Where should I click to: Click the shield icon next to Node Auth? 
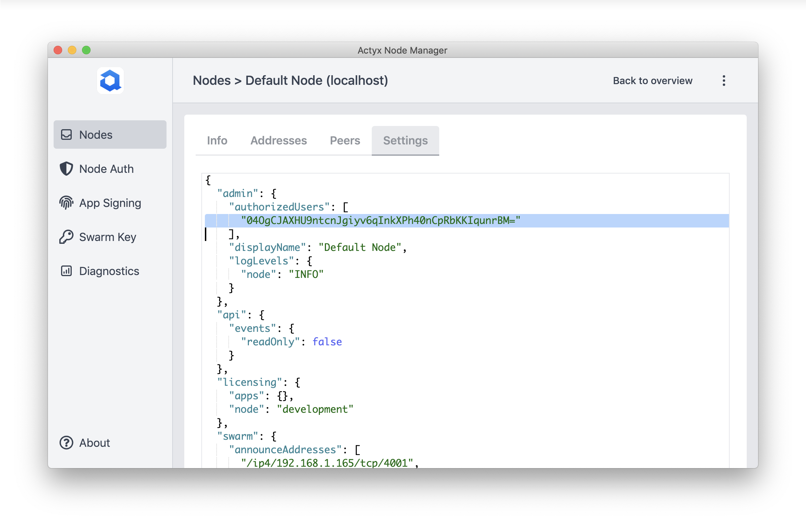pos(66,169)
